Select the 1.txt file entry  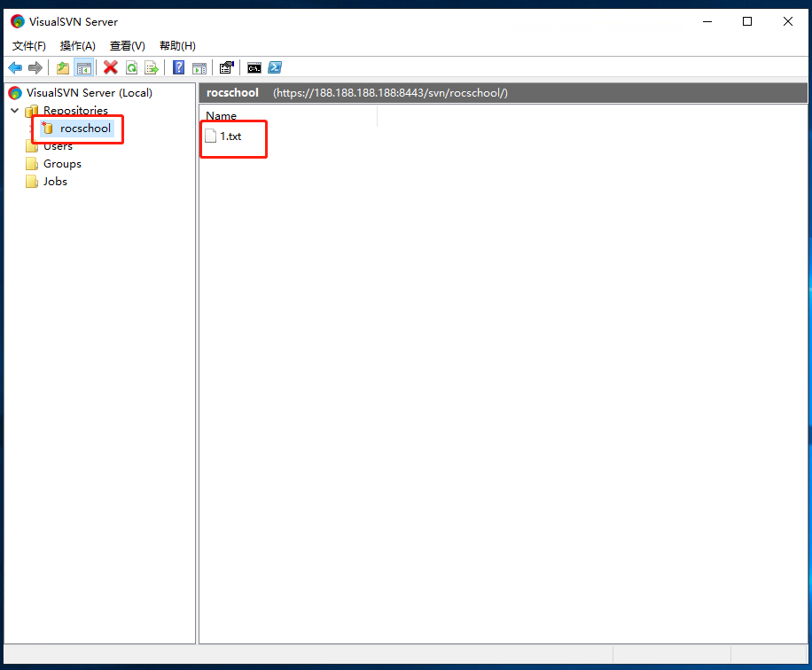[x=230, y=136]
